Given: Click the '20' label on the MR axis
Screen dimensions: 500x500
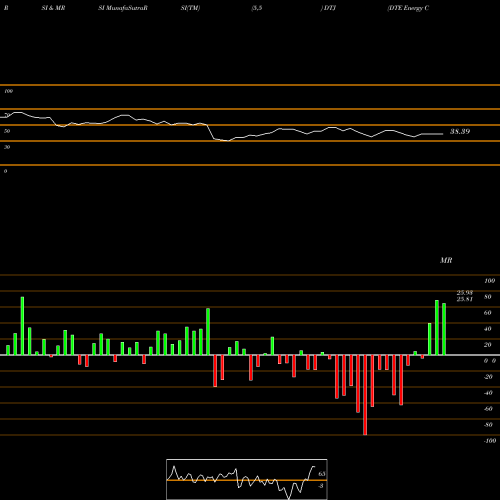Looking at the screenshot, I should pos(488,345).
